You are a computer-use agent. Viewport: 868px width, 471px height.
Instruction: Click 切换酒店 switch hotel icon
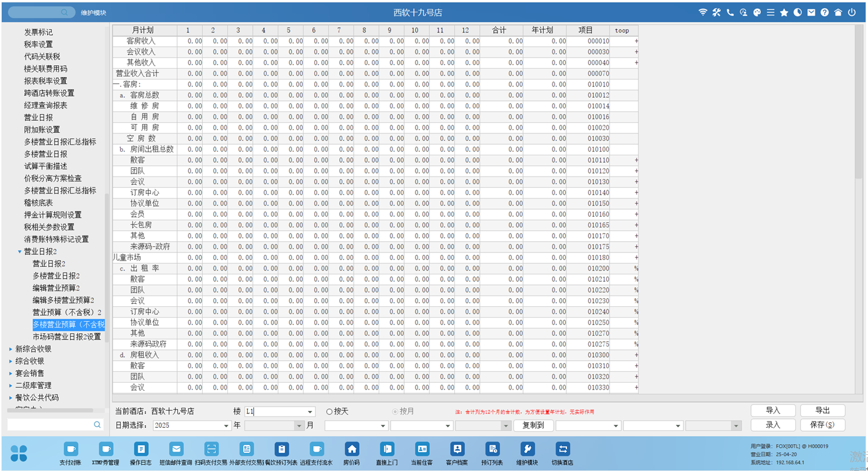click(x=562, y=453)
